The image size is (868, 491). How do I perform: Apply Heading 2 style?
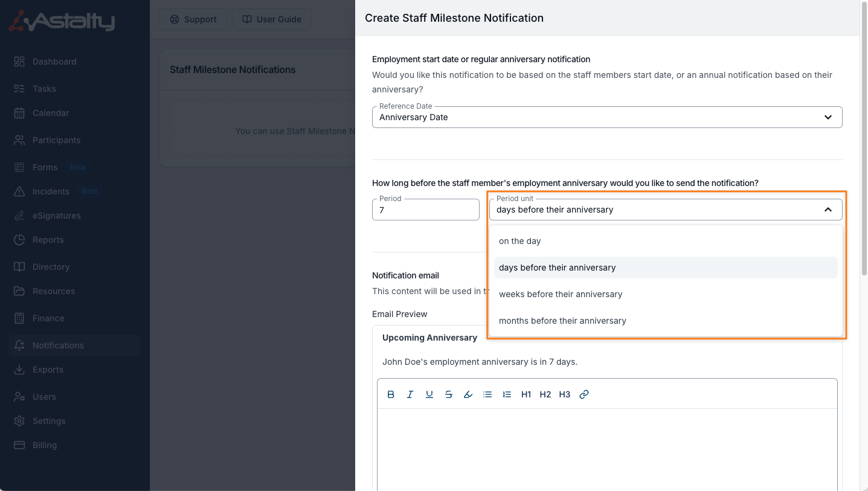(545, 394)
